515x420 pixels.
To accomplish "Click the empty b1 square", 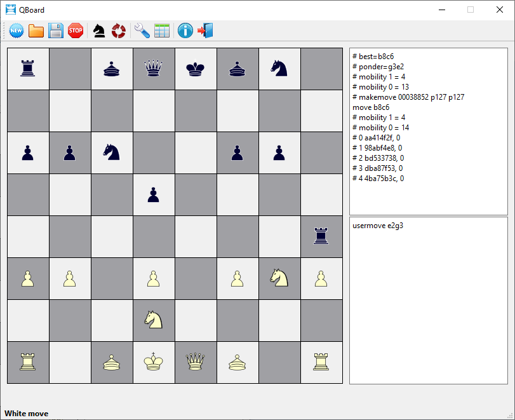I will tap(70, 362).
